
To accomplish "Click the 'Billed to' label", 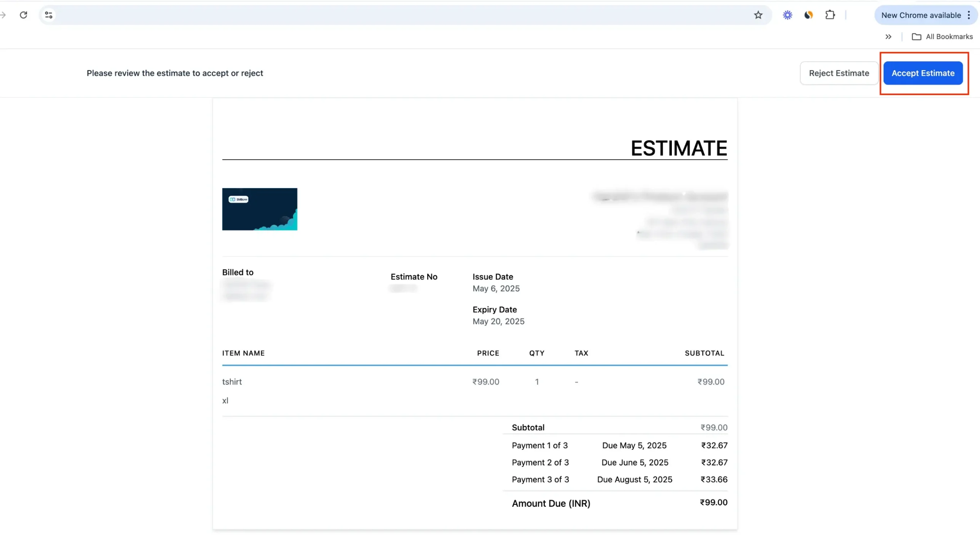I will coord(238,272).
